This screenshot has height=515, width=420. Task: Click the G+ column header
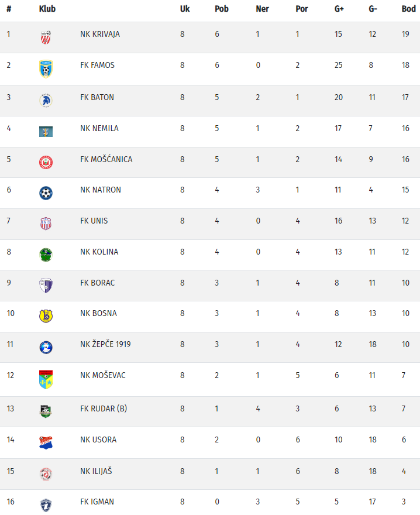(x=339, y=9)
